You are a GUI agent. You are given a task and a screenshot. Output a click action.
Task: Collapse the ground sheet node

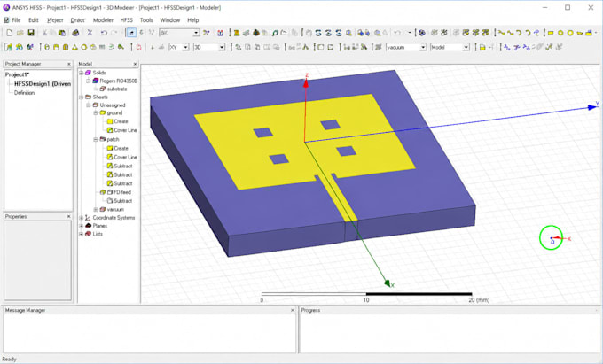tap(96, 112)
